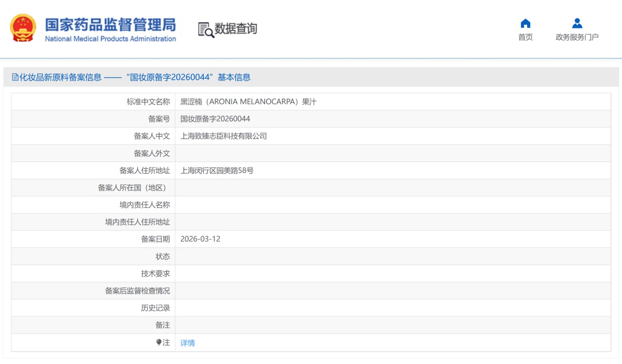Select the 备案号 value 国妆原备字20260044
The width and height of the screenshot is (622, 364).
point(216,119)
